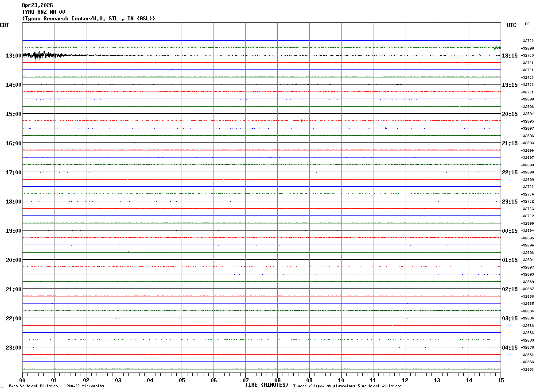Select the DC value -32703

[x=528, y=209]
